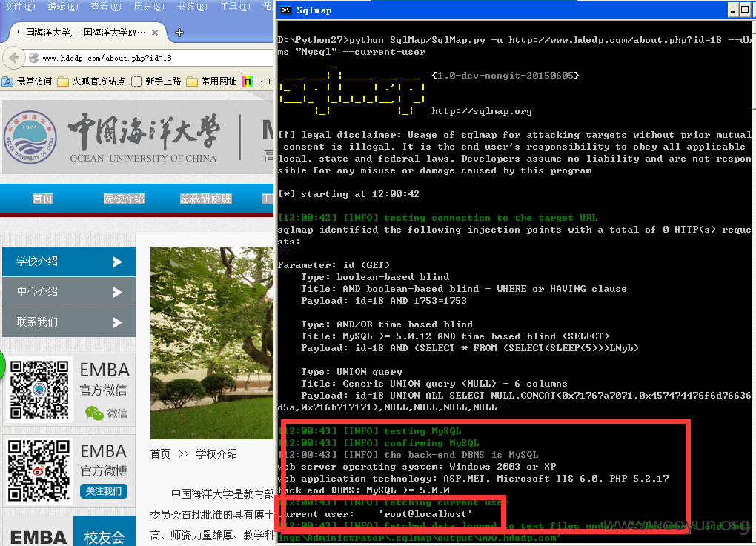Click the 关注我们 follow button
Screen dimensions: 756x546
104,491
